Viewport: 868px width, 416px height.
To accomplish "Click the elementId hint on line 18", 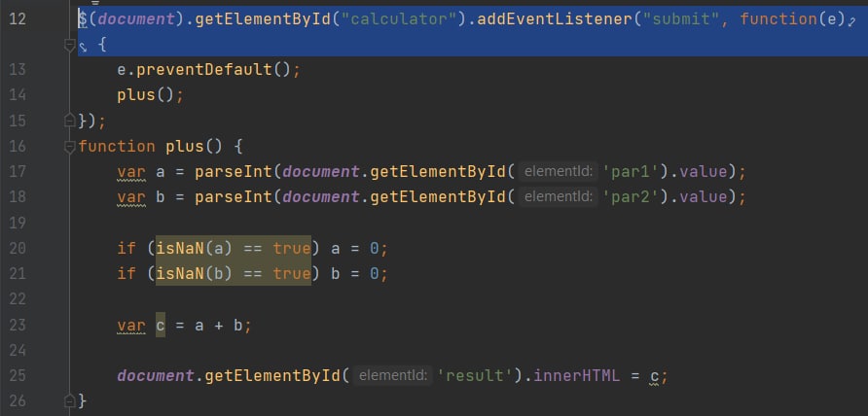I will 558,196.
